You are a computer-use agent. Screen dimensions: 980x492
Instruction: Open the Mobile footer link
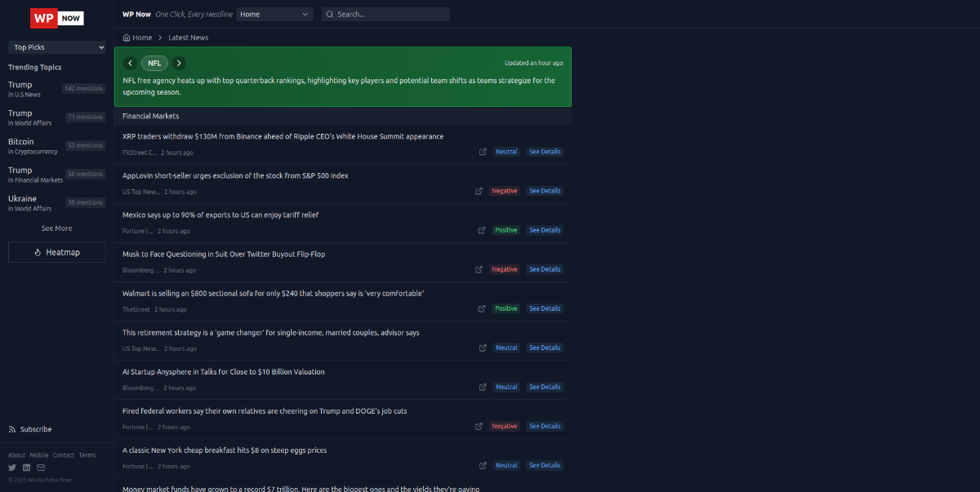click(x=39, y=455)
